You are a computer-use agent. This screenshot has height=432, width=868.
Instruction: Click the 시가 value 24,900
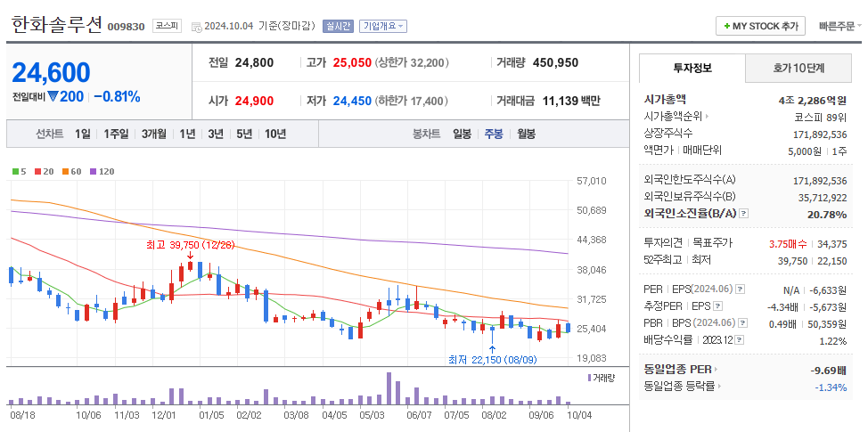(254, 102)
